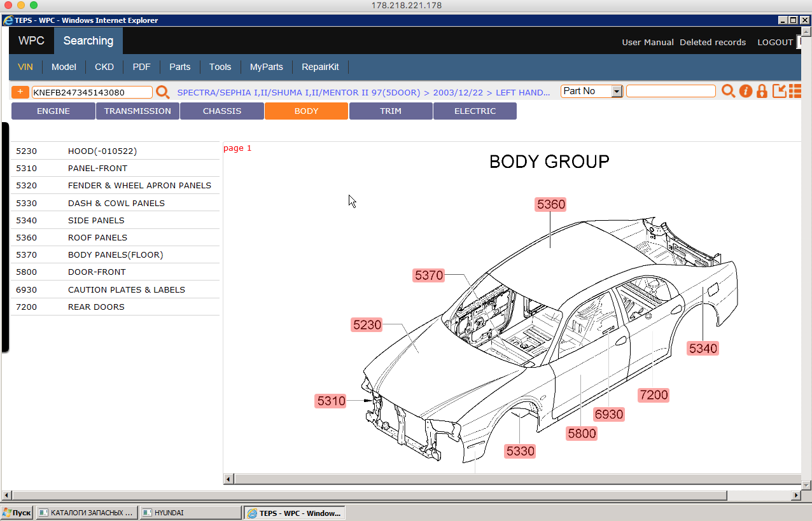Image resolution: width=812 pixels, height=521 pixels.
Task: Click the orange padlock icon
Action: click(762, 91)
